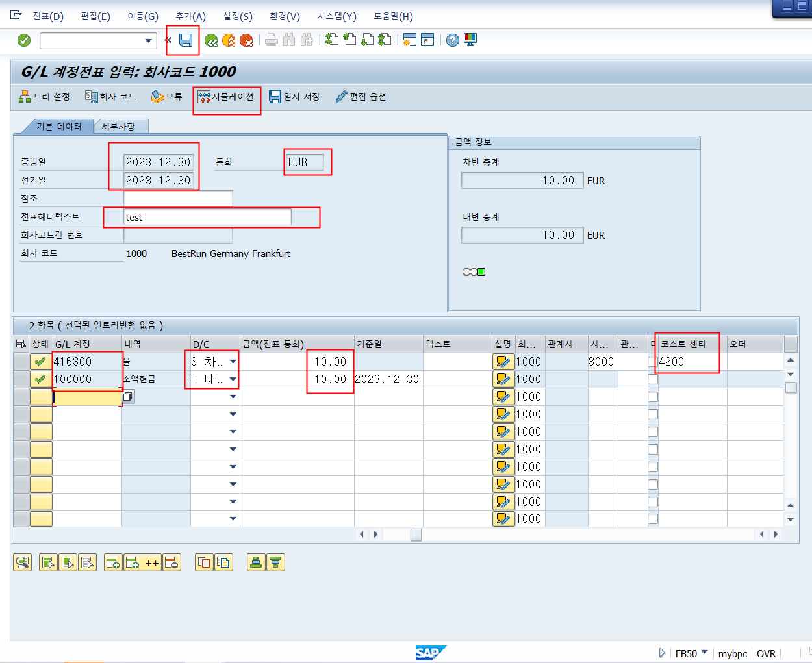The height and width of the screenshot is (663, 812).
Task: Click the 임시 저장 button
Action: pos(295,97)
